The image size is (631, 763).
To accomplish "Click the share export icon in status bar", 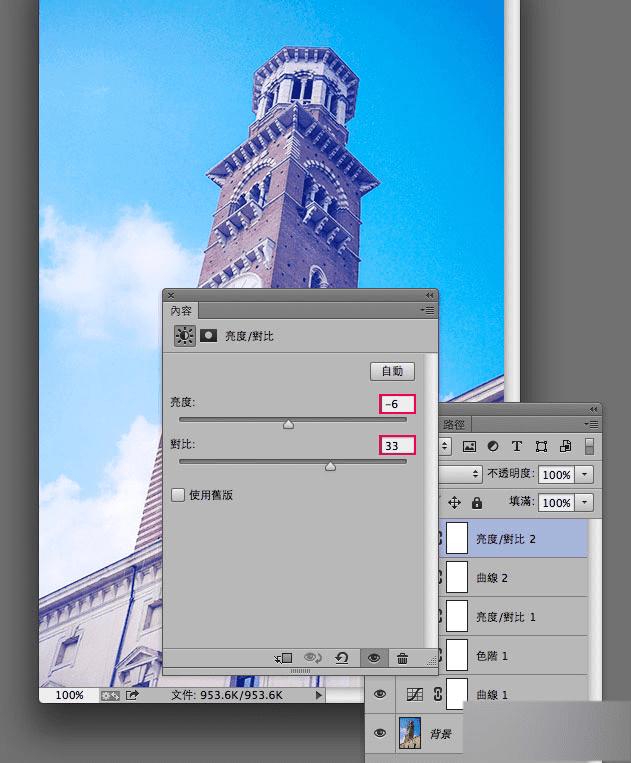I will click(132, 695).
